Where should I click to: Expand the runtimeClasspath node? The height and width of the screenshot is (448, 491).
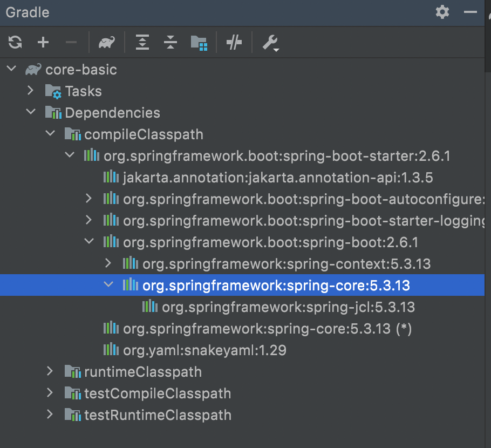50,371
